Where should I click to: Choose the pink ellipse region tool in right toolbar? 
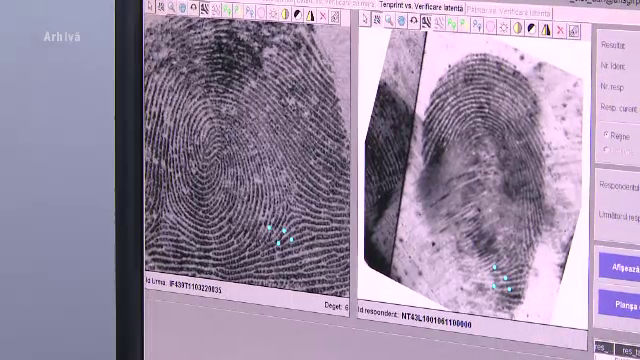(490, 27)
